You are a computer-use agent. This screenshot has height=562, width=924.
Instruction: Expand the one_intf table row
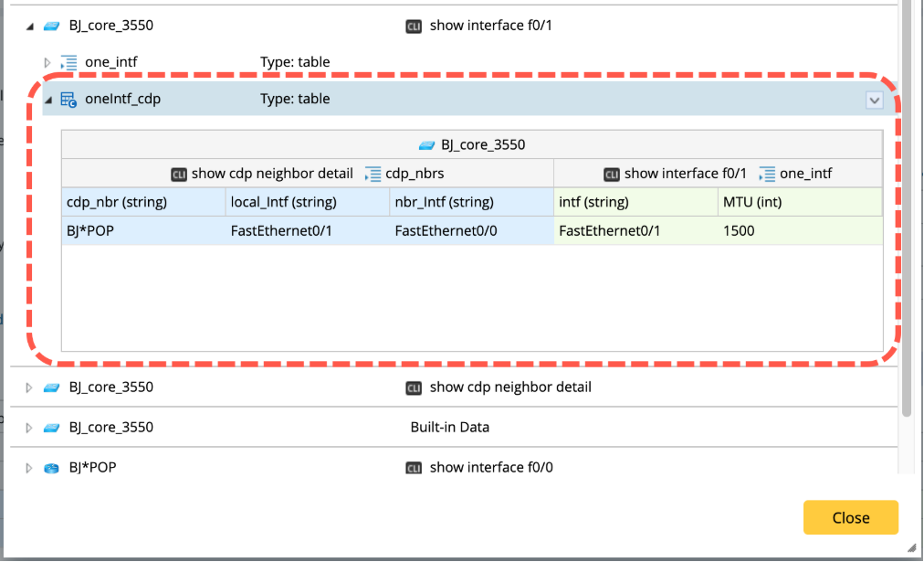pos(48,63)
